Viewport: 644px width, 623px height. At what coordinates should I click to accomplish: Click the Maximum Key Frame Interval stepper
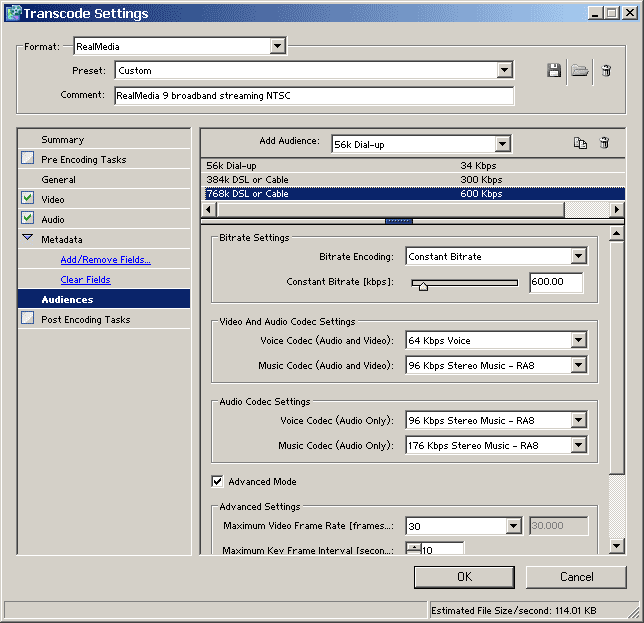click(414, 549)
